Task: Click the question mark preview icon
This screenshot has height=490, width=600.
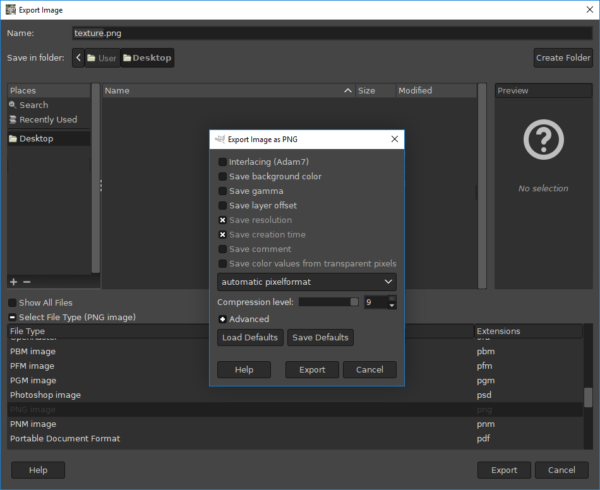Action: 543,139
